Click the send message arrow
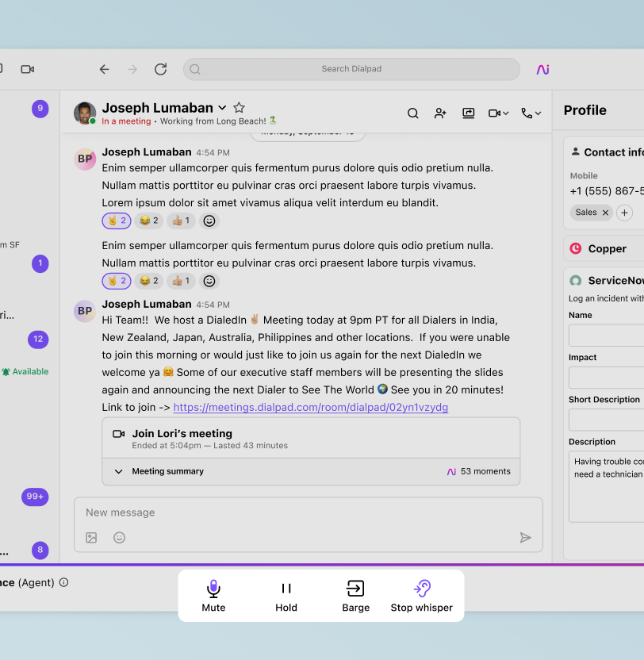Viewport: 644px width, 660px height. tap(525, 538)
